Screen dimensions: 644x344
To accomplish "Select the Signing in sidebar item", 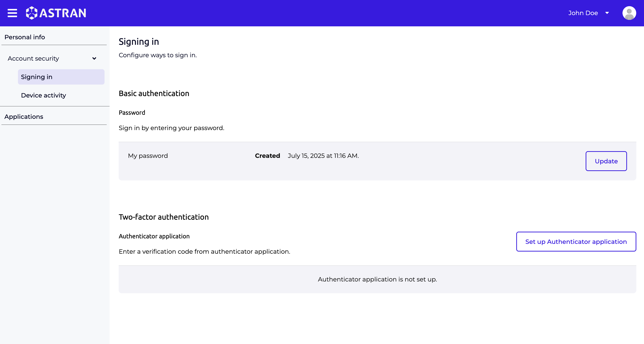I will point(37,77).
